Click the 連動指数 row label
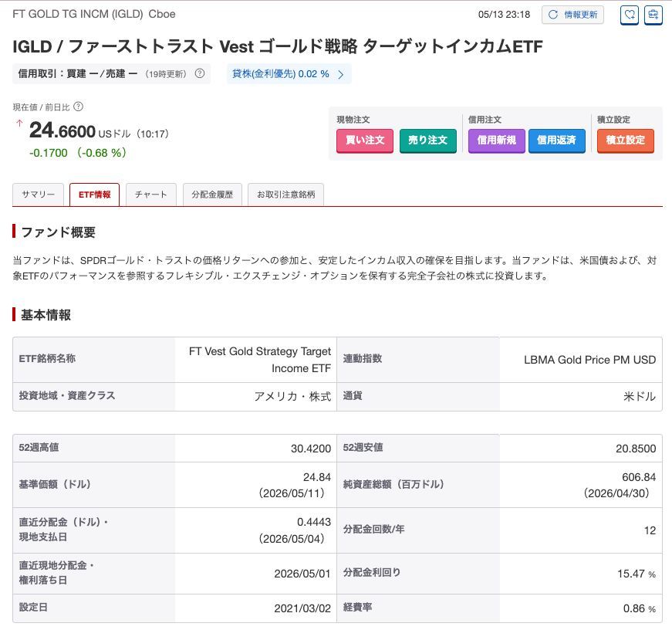This screenshot has width=672, height=630. [362, 358]
